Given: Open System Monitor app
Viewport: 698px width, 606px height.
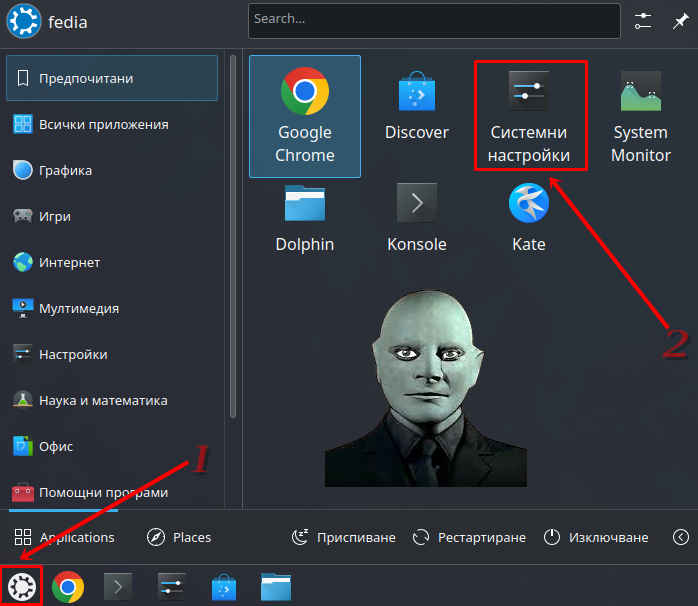Looking at the screenshot, I should (x=641, y=116).
